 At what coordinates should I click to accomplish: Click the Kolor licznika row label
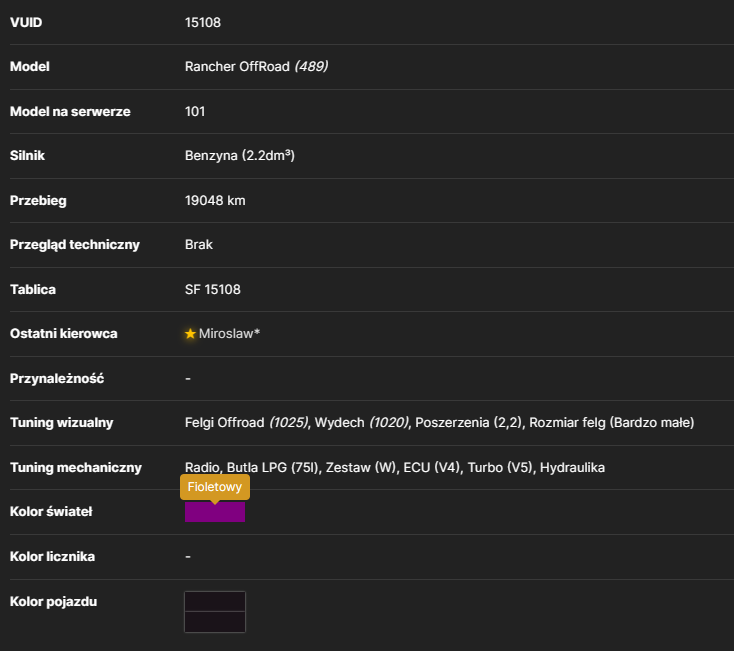point(52,556)
